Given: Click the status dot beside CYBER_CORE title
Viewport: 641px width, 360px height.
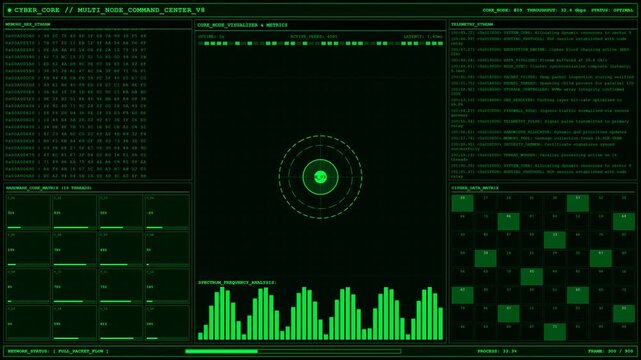Looking at the screenshot, I should (9, 10).
